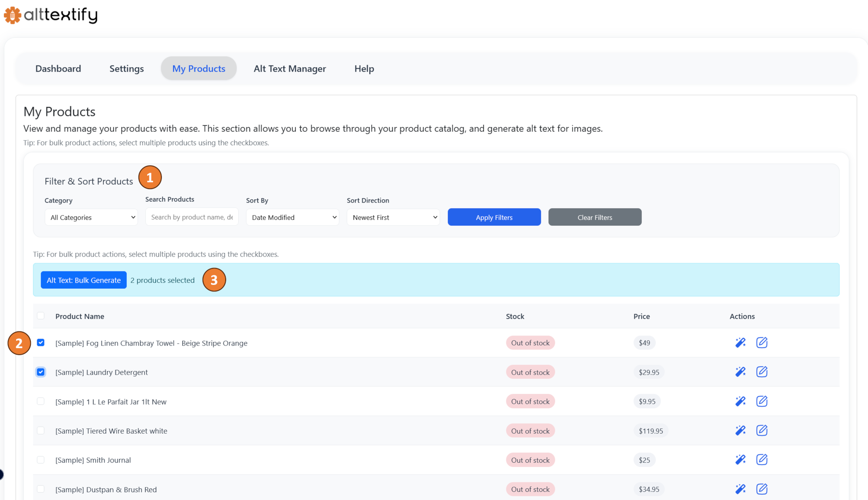Switch to the Alt Text Manager tab
The height and width of the screenshot is (500, 868).
[289, 68]
